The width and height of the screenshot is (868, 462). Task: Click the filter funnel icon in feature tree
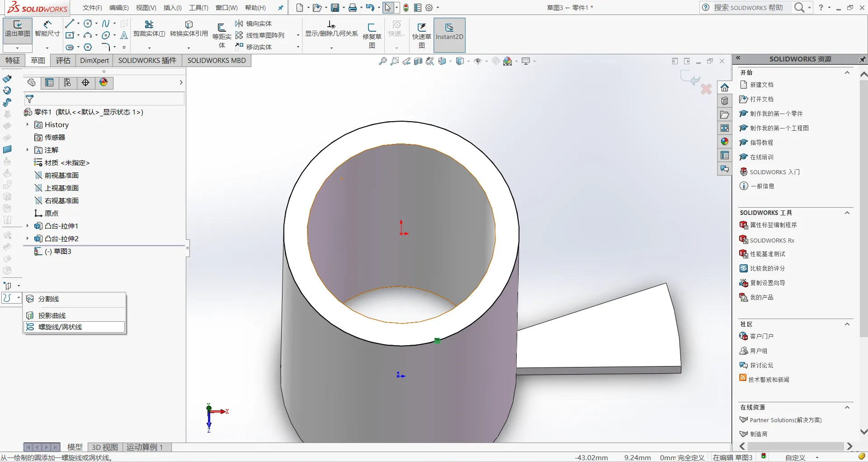[30, 99]
